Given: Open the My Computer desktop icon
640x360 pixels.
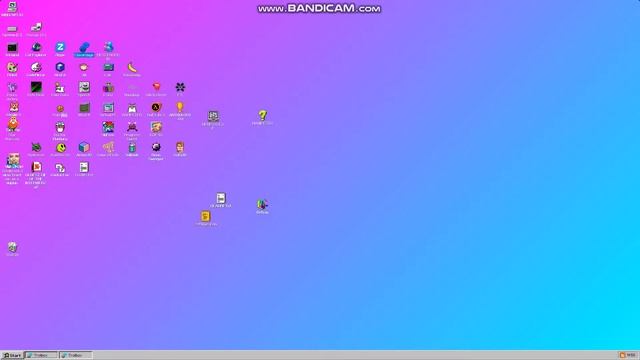Looking at the screenshot, I should pos(12,7).
